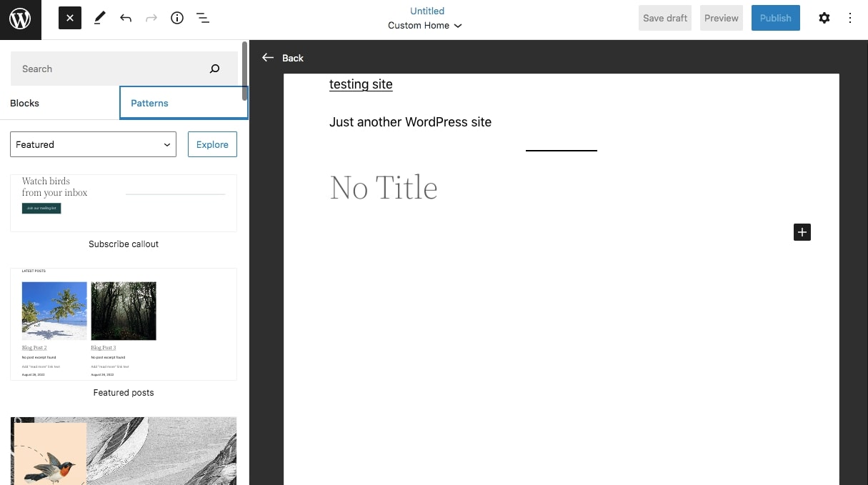Open document Details overview
The width and height of the screenshot is (868, 485).
tap(177, 17)
